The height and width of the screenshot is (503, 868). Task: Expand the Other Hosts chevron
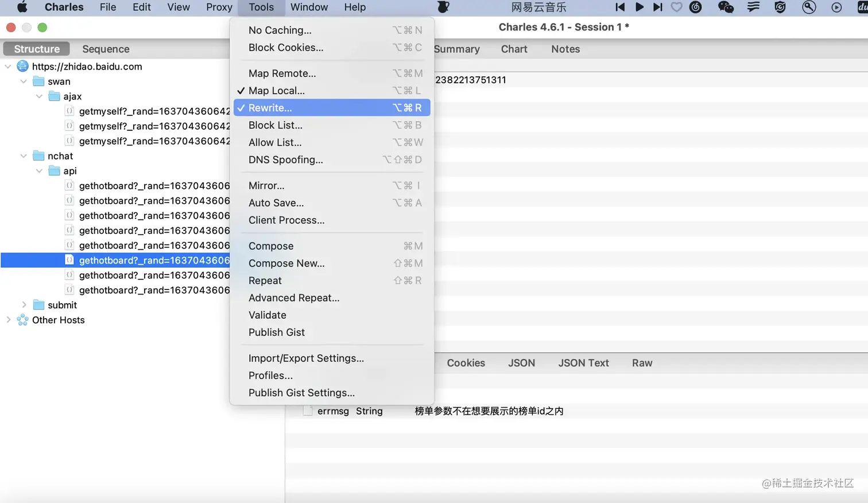click(x=9, y=320)
